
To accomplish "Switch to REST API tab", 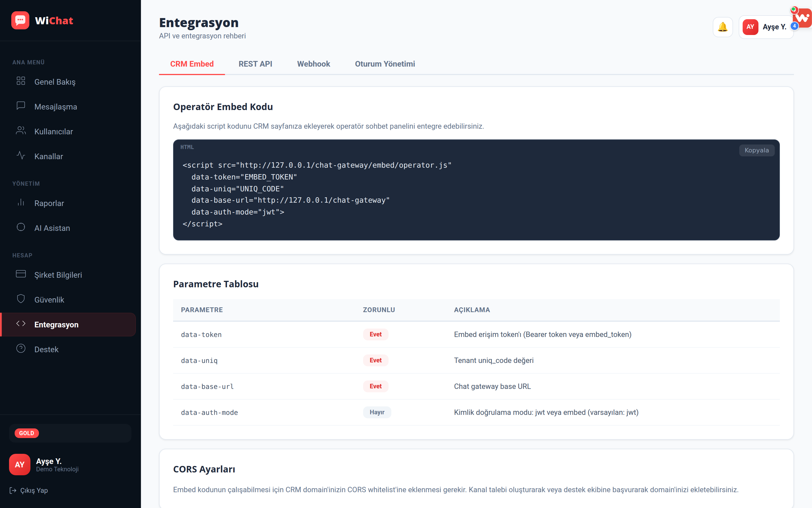I will [255, 64].
